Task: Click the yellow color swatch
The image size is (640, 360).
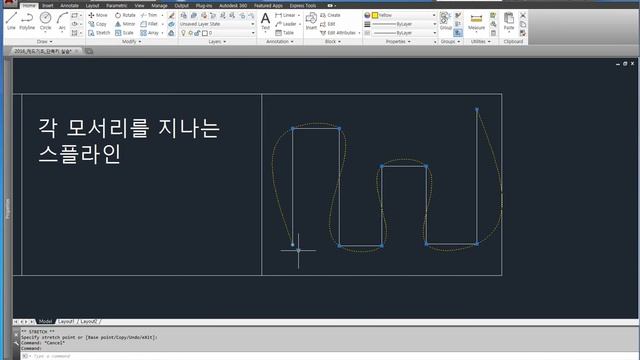Action: (375, 15)
